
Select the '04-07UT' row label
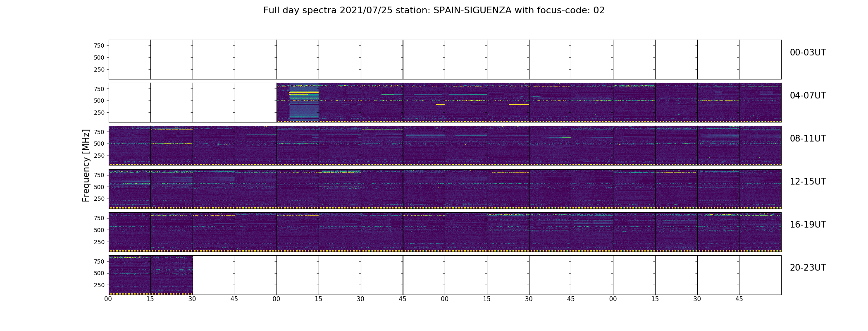click(x=808, y=96)
